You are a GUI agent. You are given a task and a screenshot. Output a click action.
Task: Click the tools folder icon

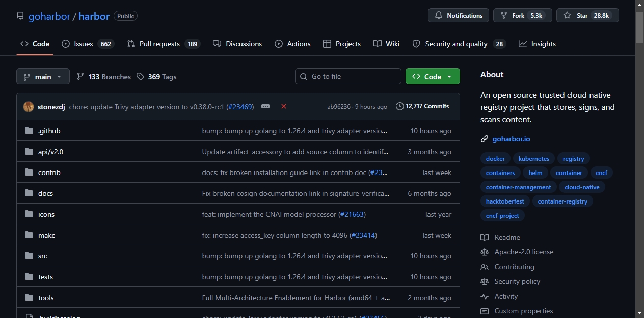[29, 298]
